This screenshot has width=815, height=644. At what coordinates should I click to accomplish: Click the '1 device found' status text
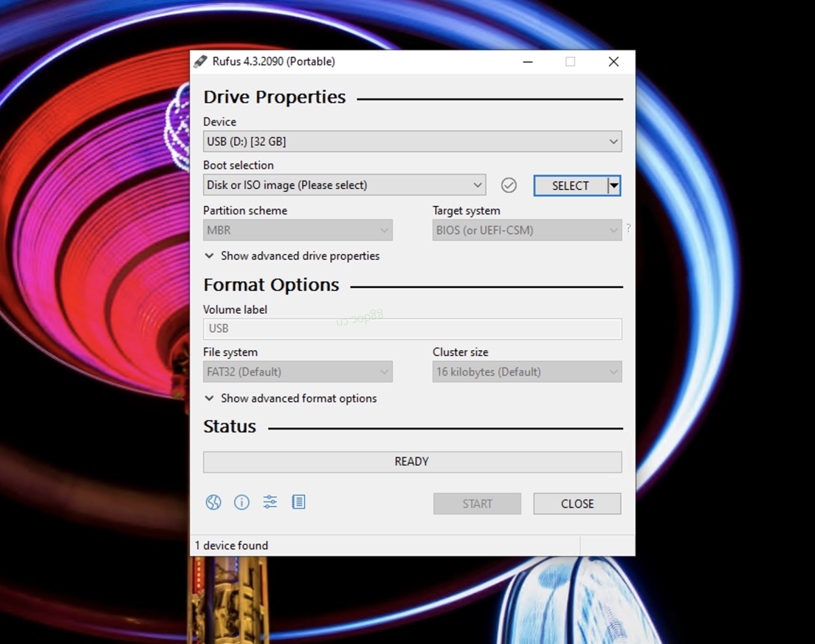232,545
